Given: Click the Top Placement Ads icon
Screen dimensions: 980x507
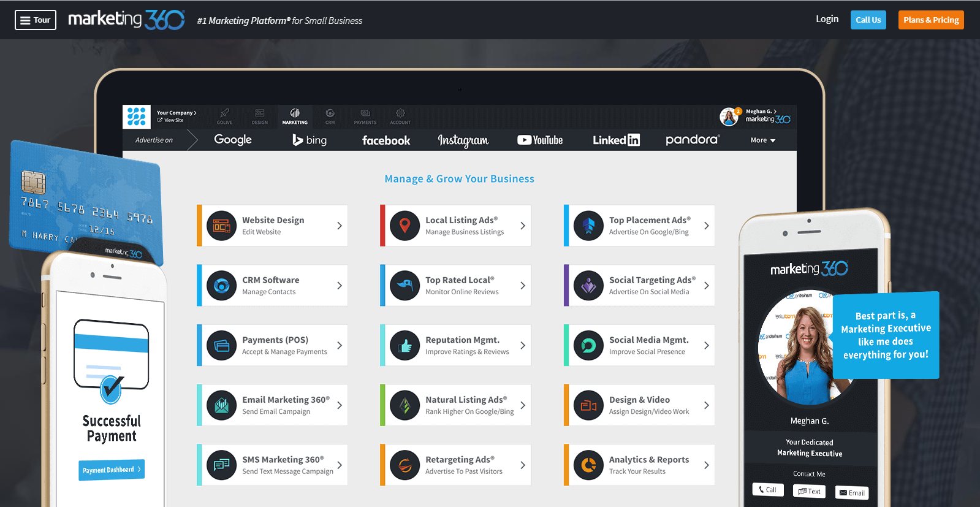Looking at the screenshot, I should [588, 226].
